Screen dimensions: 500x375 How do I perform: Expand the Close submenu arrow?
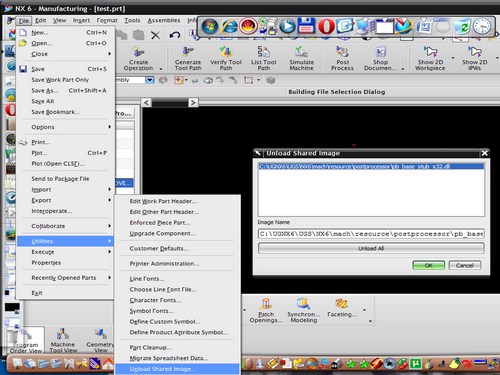tap(109, 54)
